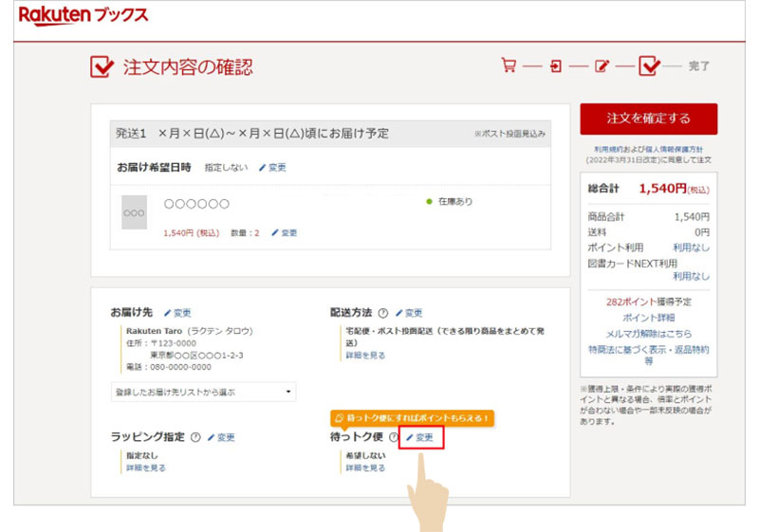759x532 pixels.
Task: Click 変更 next to お届け先
Action: click(177, 313)
